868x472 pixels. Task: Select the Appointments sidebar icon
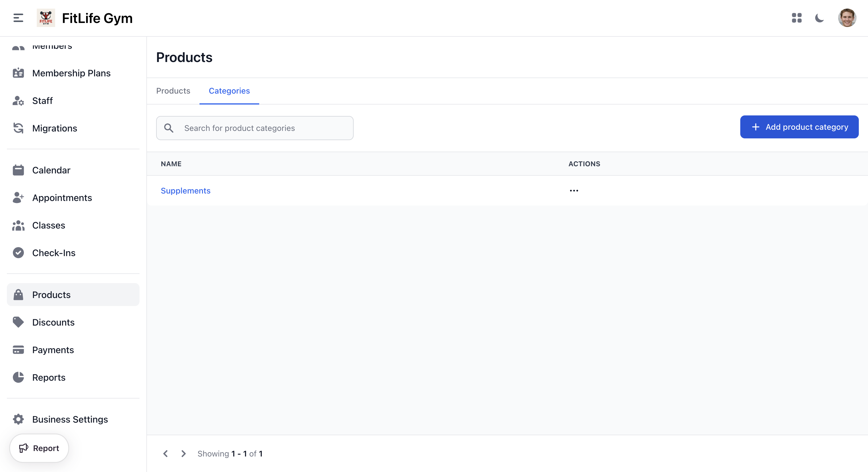click(x=18, y=198)
